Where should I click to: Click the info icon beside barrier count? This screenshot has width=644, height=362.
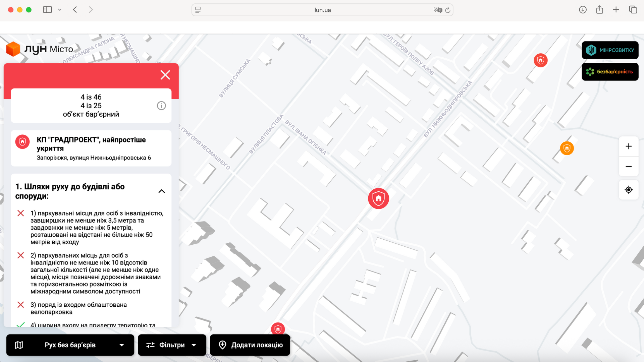161,106
